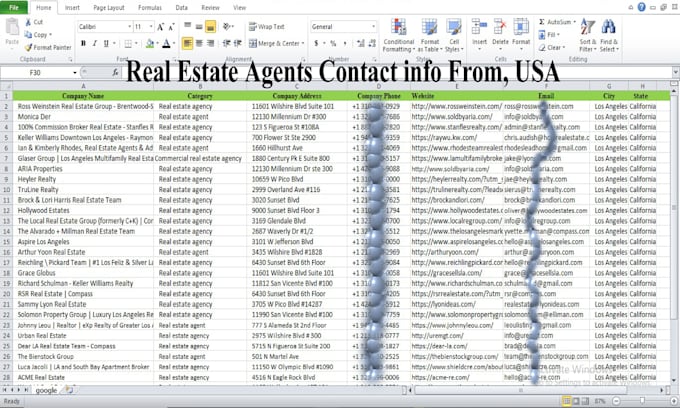Image resolution: width=680 pixels, height=408 pixels.
Task: Open the File tab
Action: pos(14,7)
